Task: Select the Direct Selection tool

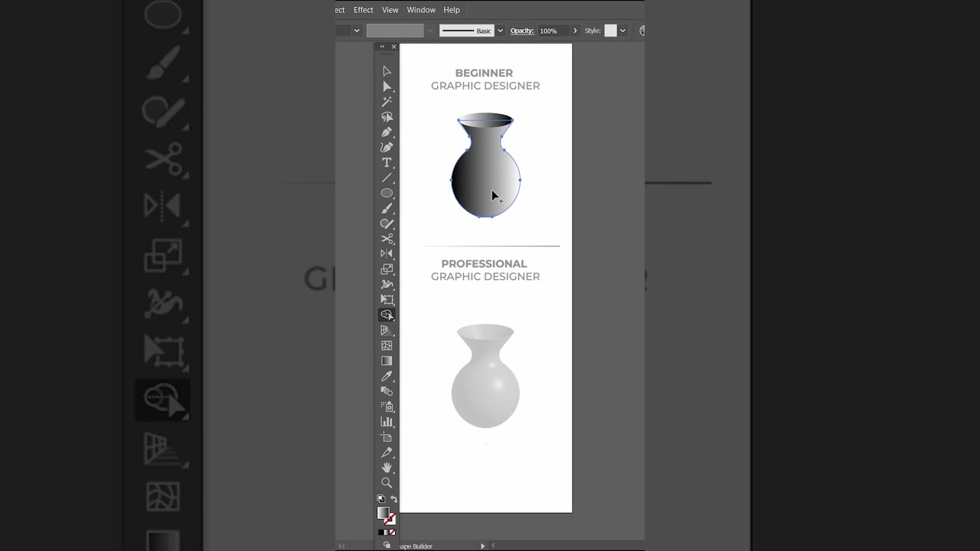Action: click(387, 86)
